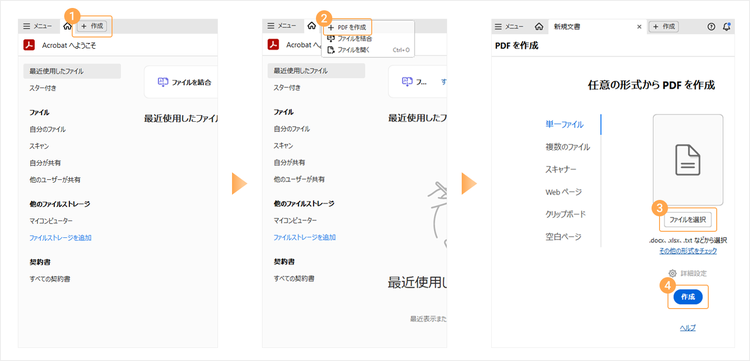This screenshot has width=750, height=361.
Task: Click Acrobat logo icon in middle screenshot
Action: click(x=273, y=44)
